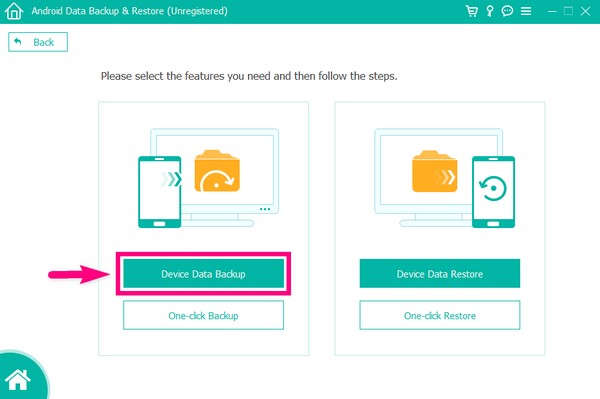Screen dimensions: 600x399
Task: Open the shopping cart purchase icon
Action: point(471,11)
